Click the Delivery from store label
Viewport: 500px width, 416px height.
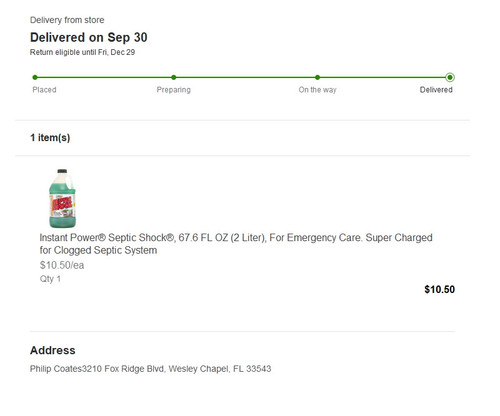pos(67,20)
